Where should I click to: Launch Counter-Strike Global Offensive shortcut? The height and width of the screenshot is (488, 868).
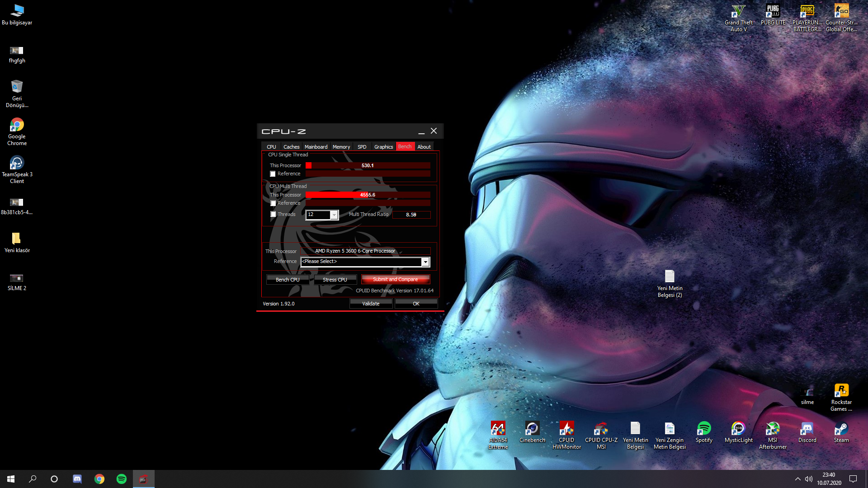pyautogui.click(x=841, y=18)
